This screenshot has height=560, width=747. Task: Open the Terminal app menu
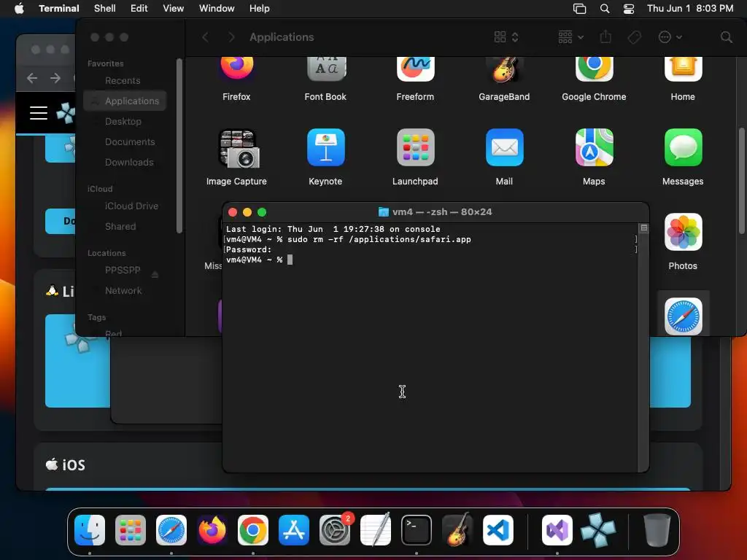[58, 8]
